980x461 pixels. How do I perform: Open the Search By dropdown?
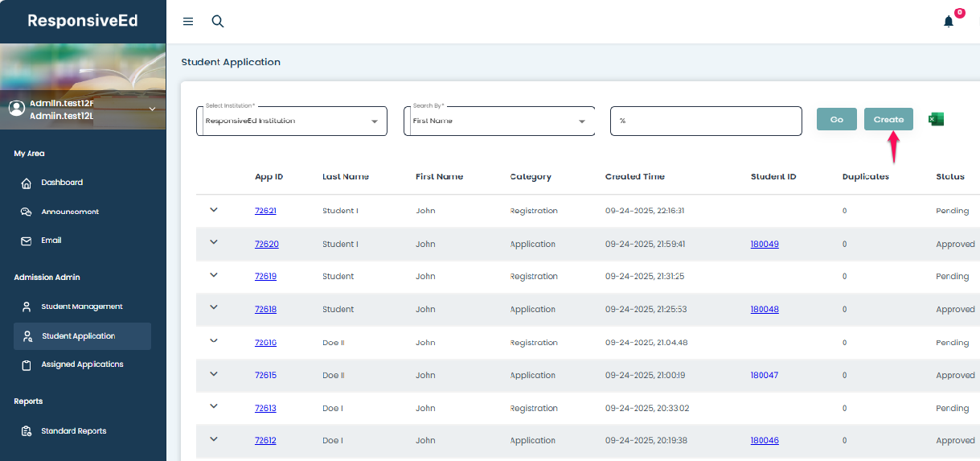tap(499, 121)
